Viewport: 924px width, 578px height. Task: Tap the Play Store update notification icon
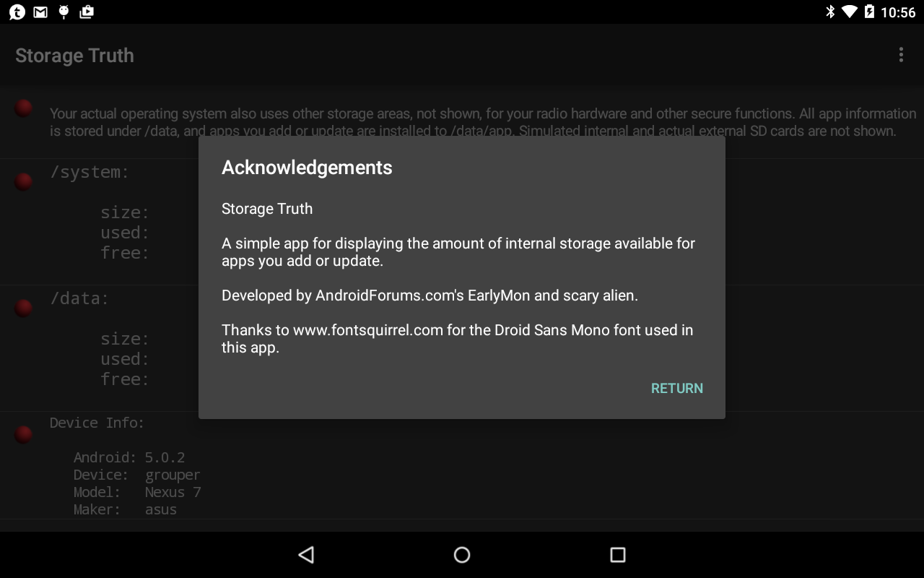pos(87,12)
